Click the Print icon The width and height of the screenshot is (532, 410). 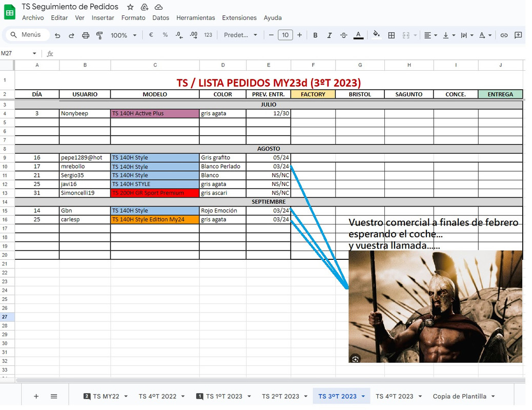point(86,35)
